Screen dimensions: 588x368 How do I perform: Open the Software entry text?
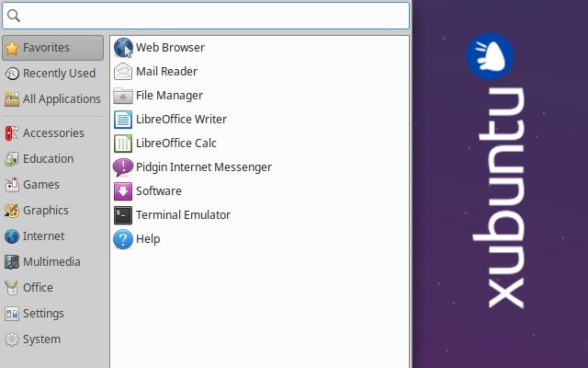click(159, 191)
